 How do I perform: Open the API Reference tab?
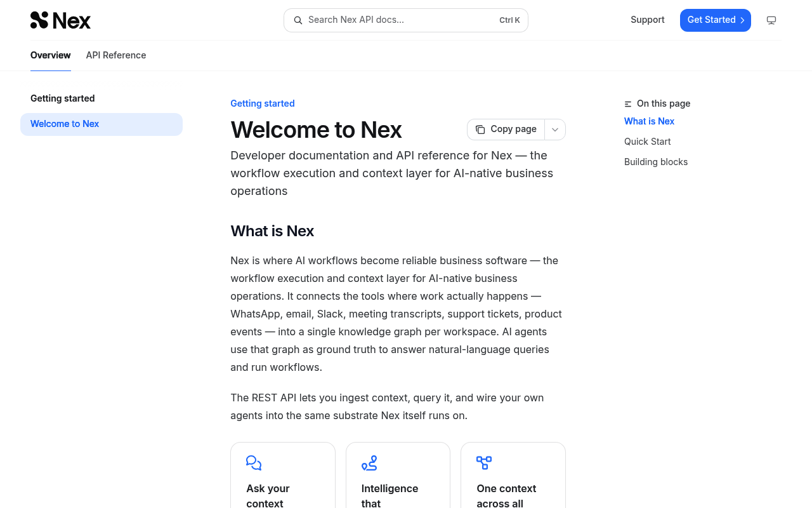pos(116,55)
